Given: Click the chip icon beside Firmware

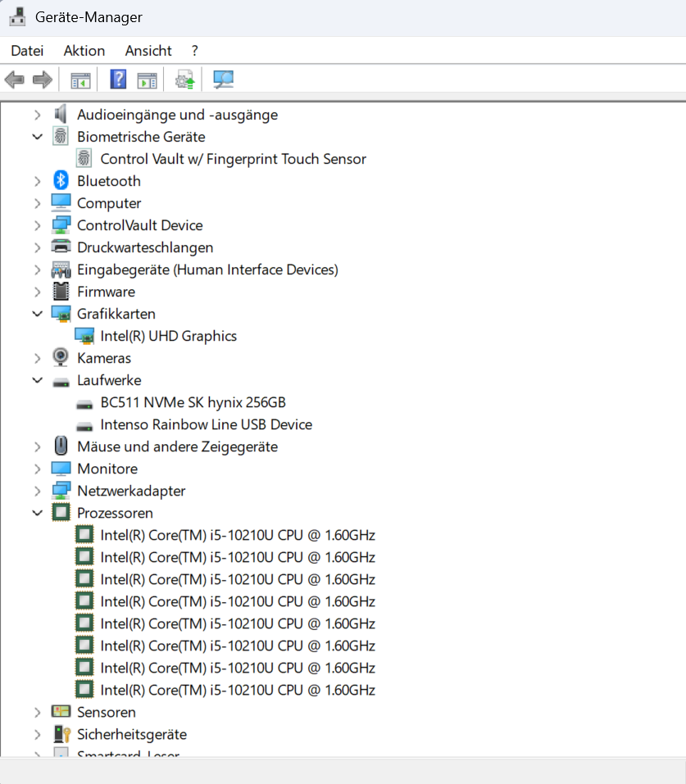Looking at the screenshot, I should point(61,291).
